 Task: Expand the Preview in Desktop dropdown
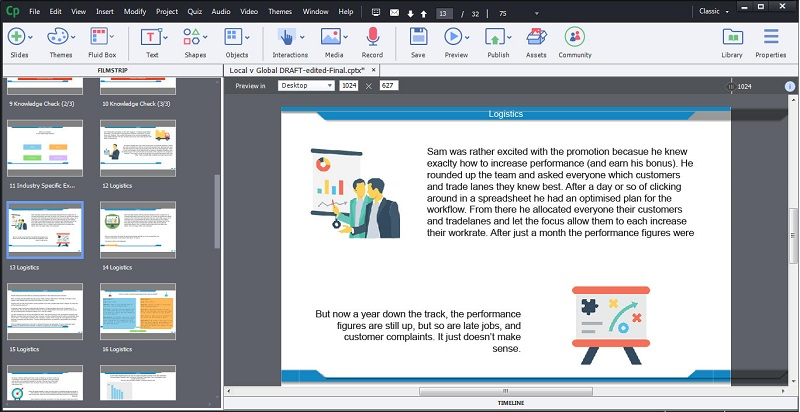(x=306, y=86)
